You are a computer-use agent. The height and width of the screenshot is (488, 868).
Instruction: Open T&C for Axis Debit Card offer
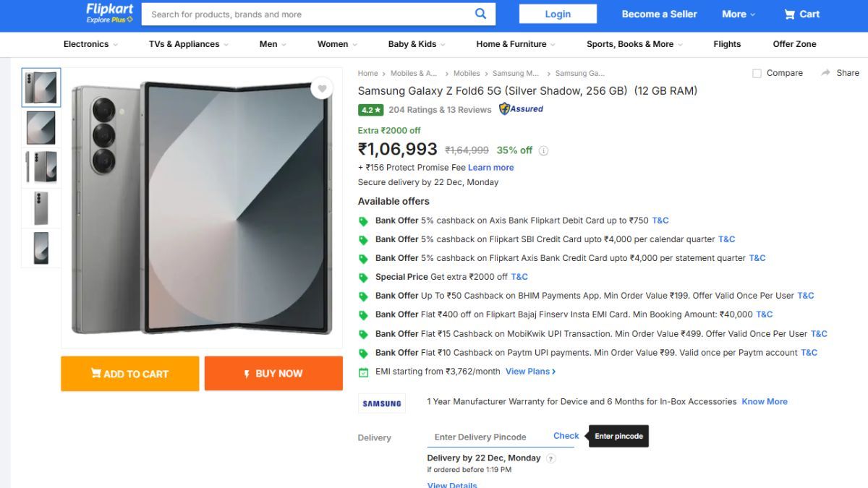click(660, 221)
